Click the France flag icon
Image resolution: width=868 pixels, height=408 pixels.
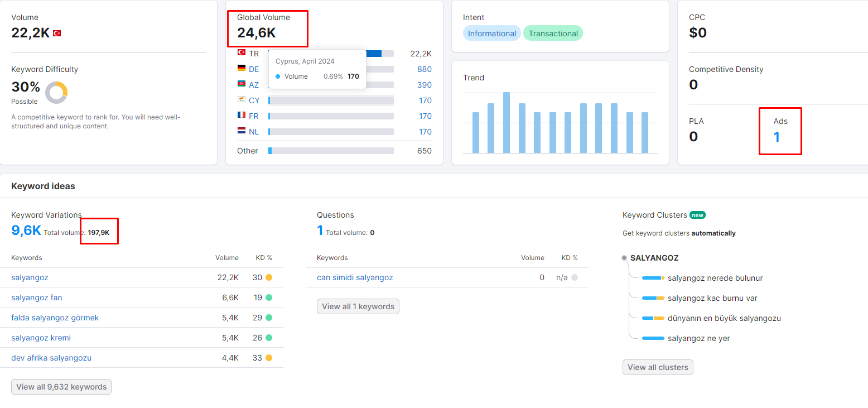242,116
